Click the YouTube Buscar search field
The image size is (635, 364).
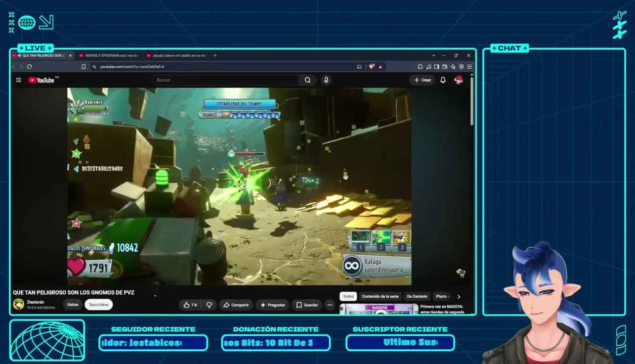pos(225,80)
